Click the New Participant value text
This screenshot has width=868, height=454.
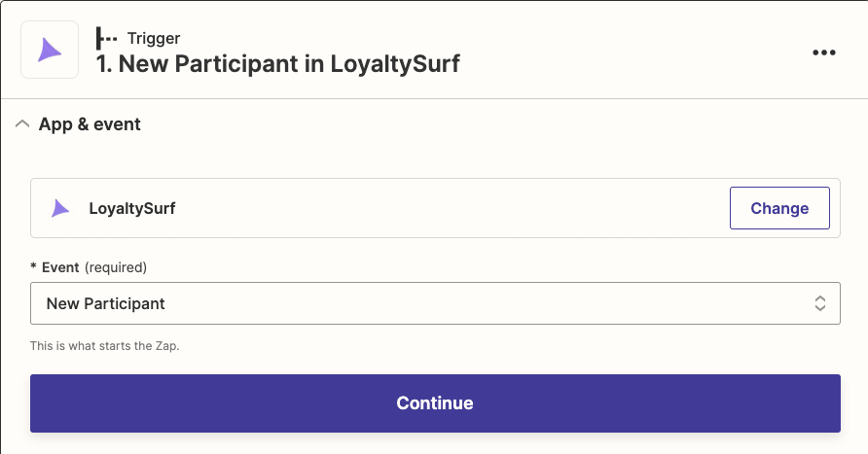106,303
